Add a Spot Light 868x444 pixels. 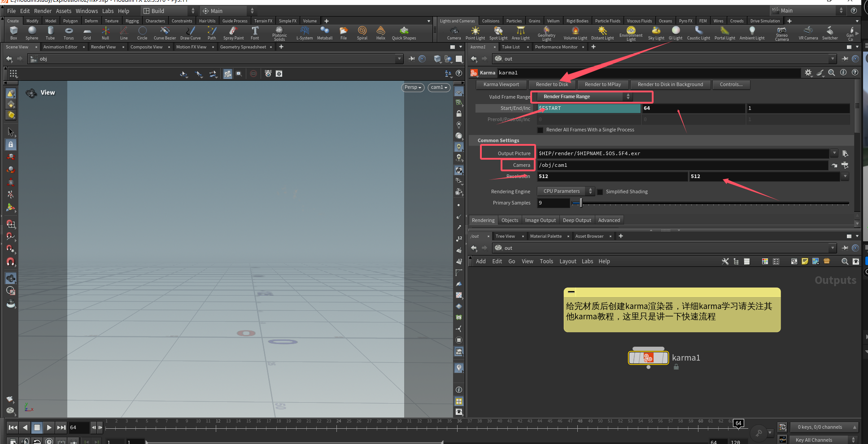pyautogui.click(x=498, y=33)
